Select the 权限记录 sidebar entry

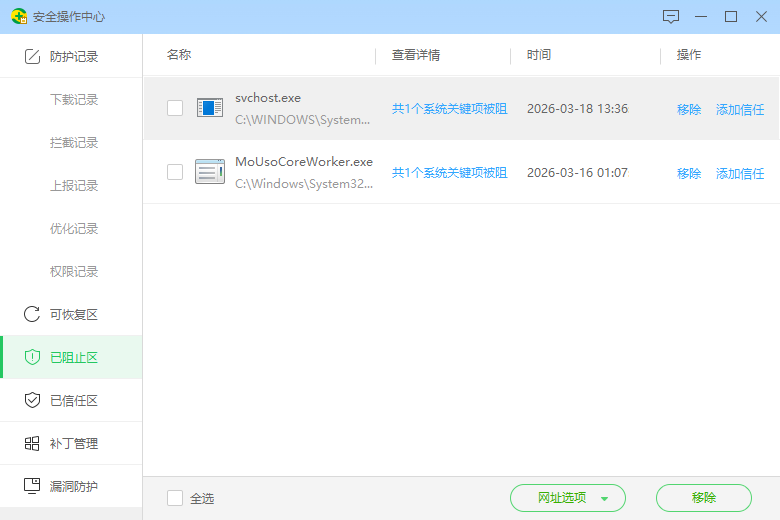tap(74, 272)
